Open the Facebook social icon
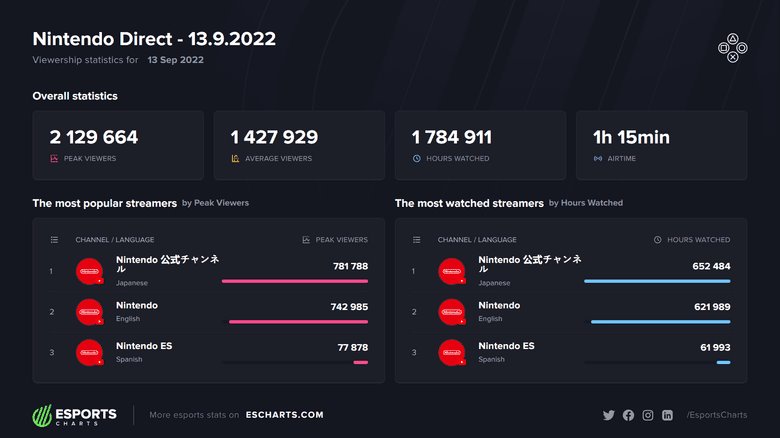Screen dimensions: 780x438 [x=628, y=415]
